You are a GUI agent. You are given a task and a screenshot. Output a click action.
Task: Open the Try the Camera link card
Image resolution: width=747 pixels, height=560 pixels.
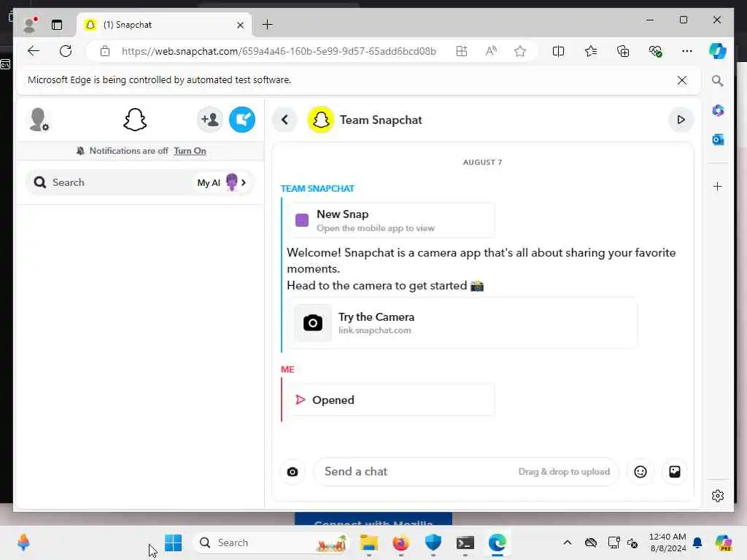(462, 323)
